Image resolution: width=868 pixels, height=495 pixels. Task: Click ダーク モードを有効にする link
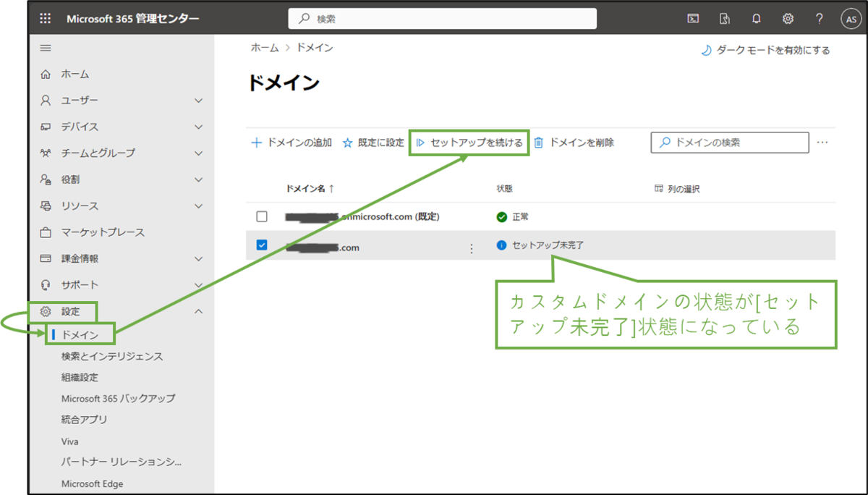(773, 51)
